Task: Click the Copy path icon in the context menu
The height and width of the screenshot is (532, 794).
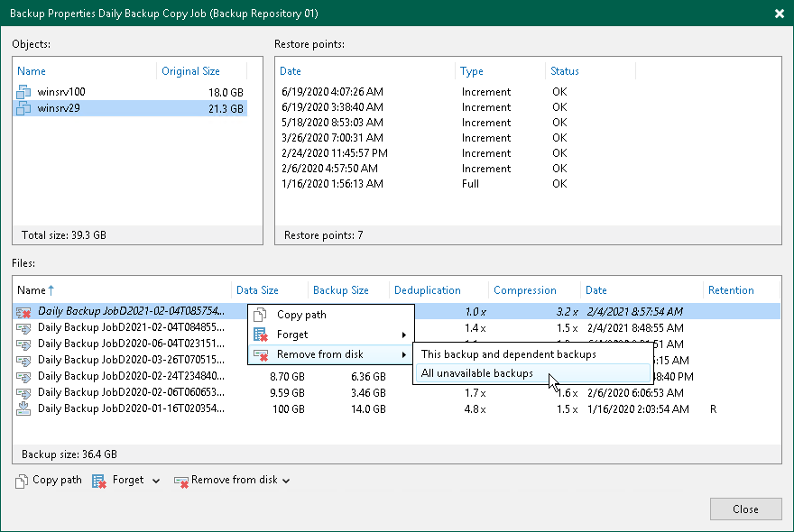Action: tap(261, 315)
